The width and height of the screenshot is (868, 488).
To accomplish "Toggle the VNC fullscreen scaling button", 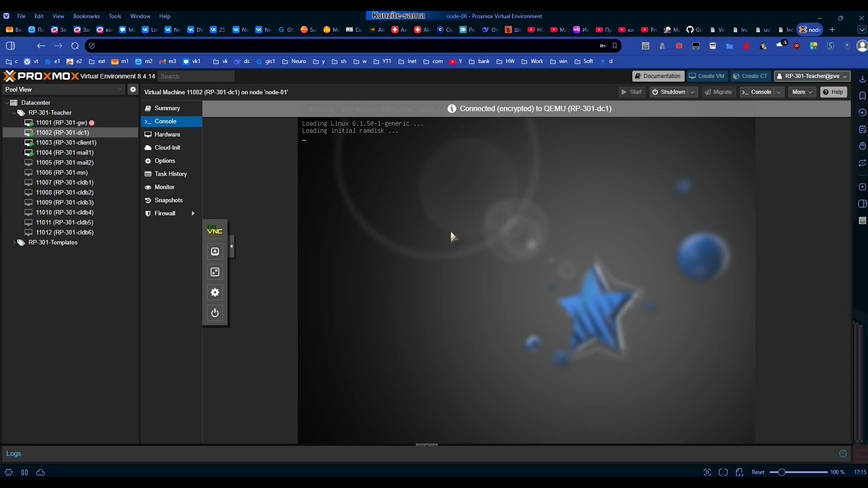I will click(215, 272).
